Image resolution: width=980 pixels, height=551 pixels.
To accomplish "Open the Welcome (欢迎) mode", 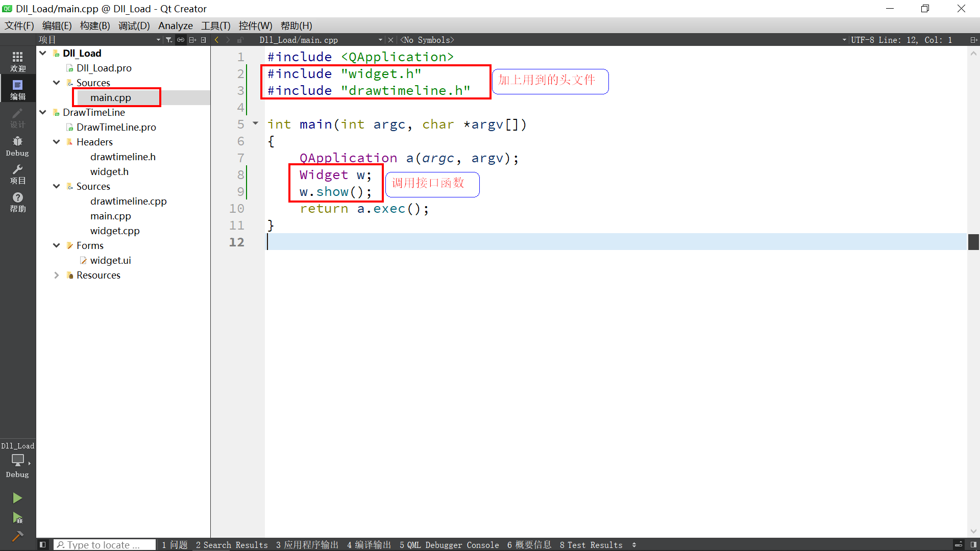I will tap(17, 61).
